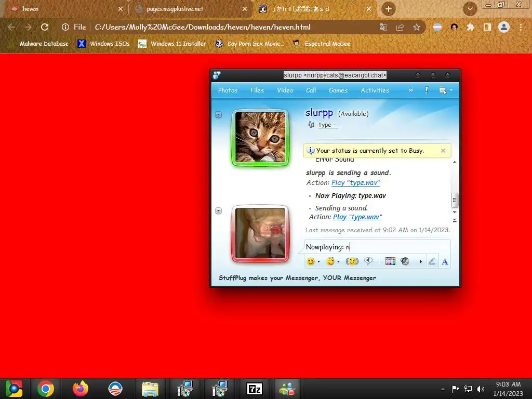Click the info icon in Busy status notice
The height and width of the screenshot is (399, 532).
[311, 150]
